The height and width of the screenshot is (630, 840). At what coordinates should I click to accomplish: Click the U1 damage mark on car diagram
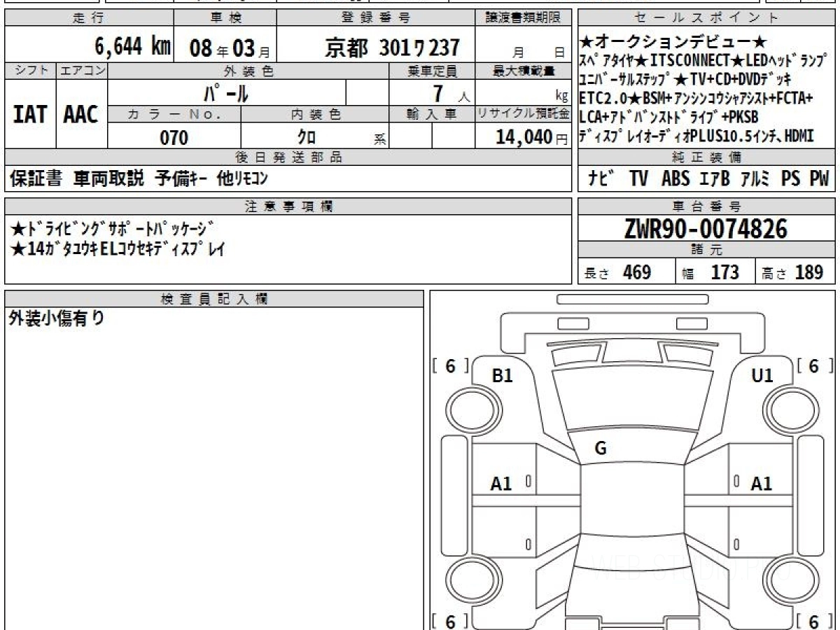pyautogui.click(x=762, y=376)
